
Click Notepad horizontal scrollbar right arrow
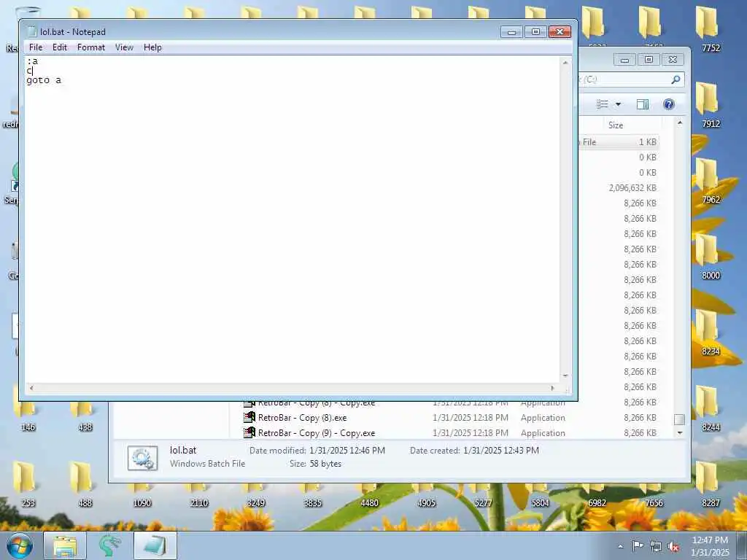(553, 388)
